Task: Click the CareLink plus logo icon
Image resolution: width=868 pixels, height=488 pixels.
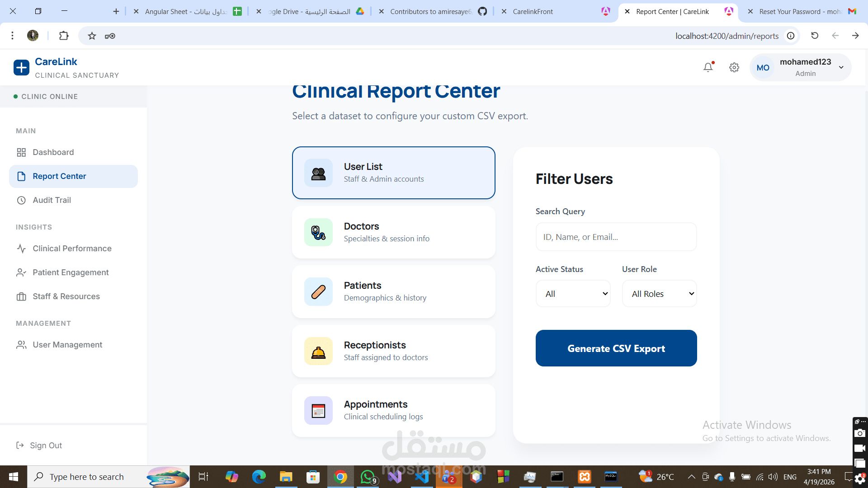Action: point(21,68)
